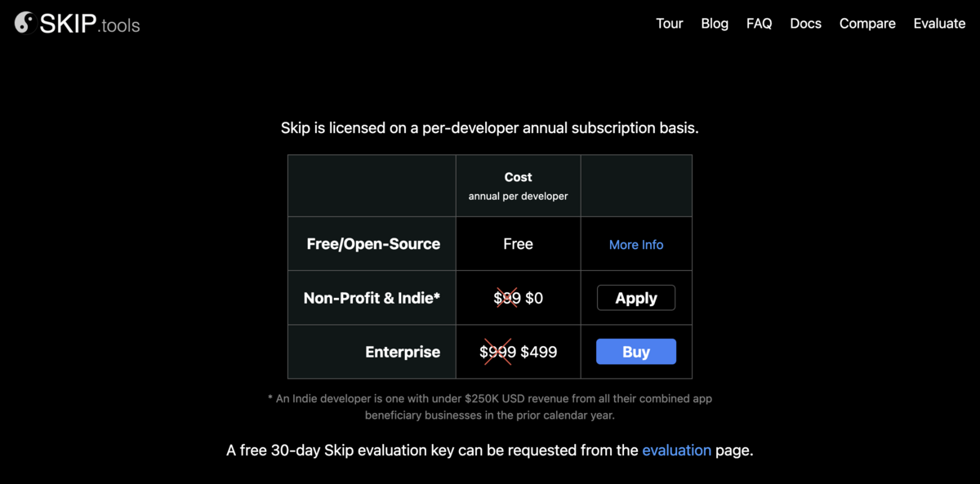980x484 pixels.
Task: Open the FAQ page
Action: click(759, 24)
